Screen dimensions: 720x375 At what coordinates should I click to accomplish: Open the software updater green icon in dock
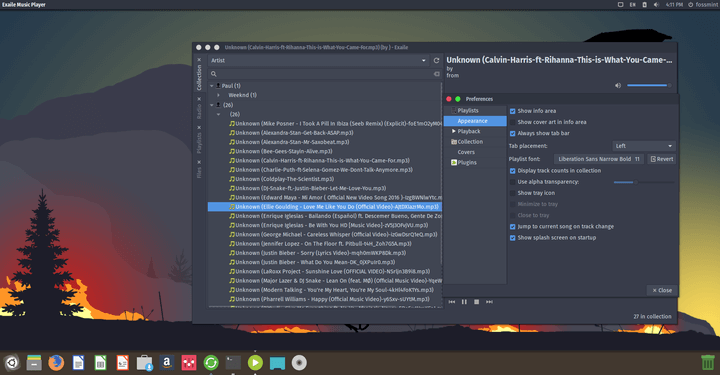pos(211,363)
